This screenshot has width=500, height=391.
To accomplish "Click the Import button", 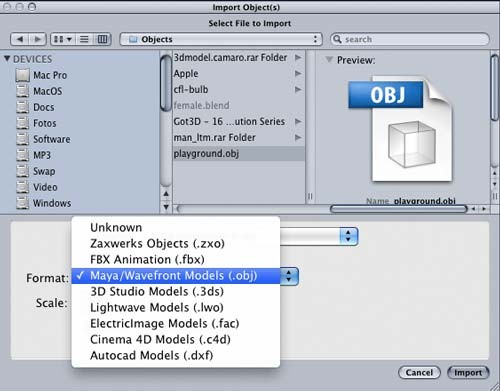I will click(468, 372).
